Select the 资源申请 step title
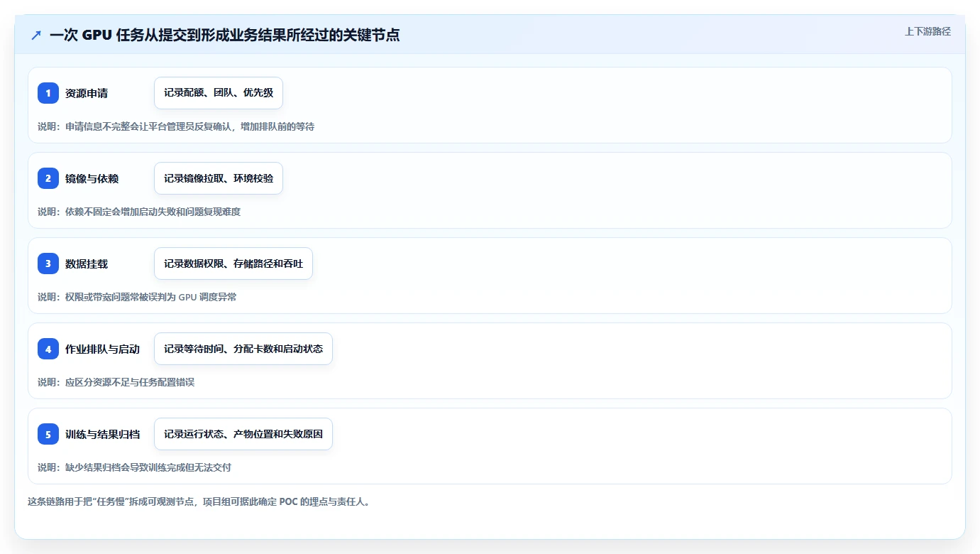 point(87,93)
